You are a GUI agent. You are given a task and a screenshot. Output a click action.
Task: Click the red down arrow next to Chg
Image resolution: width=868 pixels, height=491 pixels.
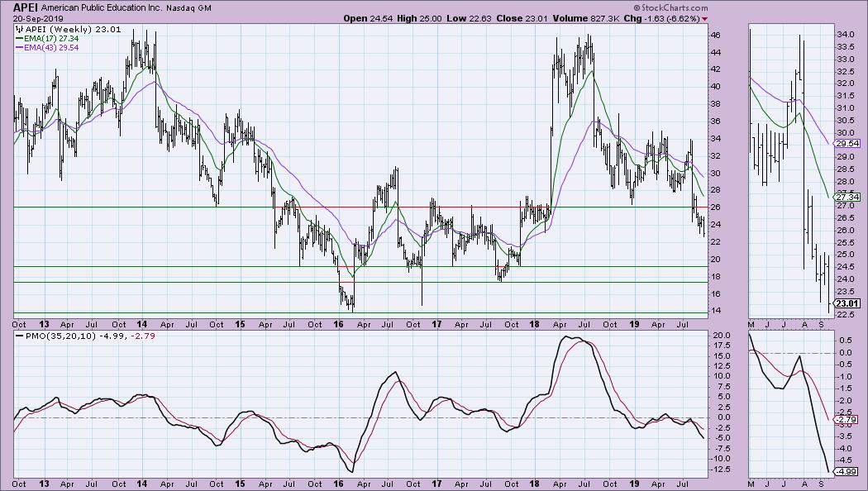pyautogui.click(x=704, y=19)
